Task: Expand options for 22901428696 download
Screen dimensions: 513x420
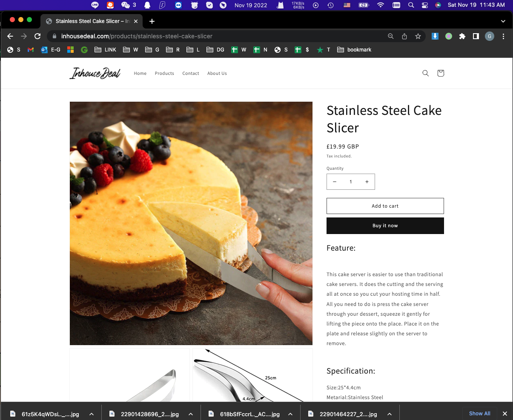Action: [x=191, y=414]
